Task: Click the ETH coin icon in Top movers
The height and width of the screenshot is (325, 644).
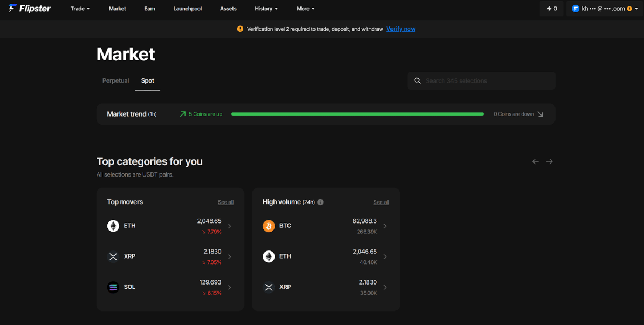Action: click(x=113, y=226)
